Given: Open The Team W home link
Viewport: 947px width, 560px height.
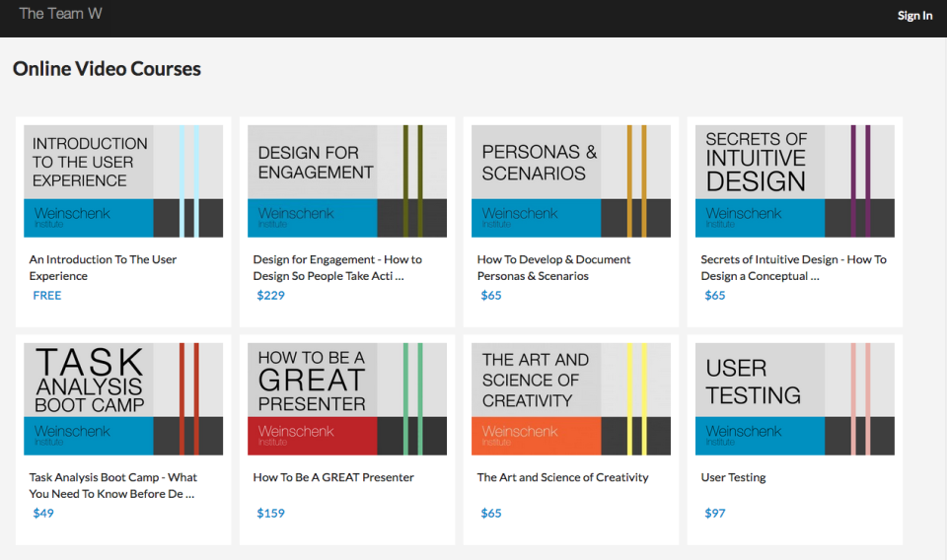Looking at the screenshot, I should click(60, 14).
